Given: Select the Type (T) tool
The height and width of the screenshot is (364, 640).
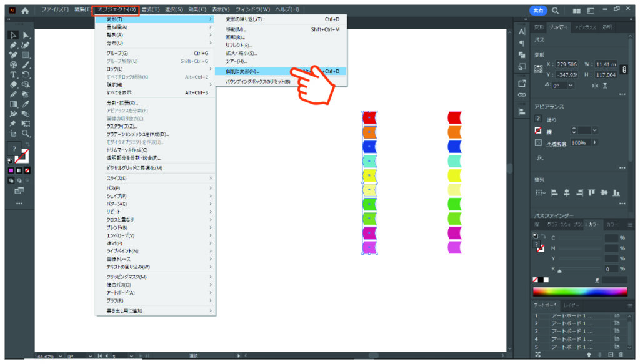Looking at the screenshot, I should [13, 75].
